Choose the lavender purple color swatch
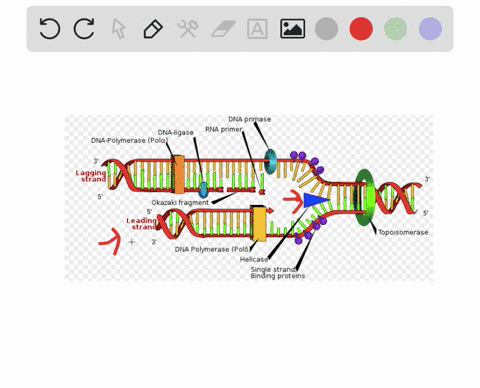The height and width of the screenshot is (388, 480). pyautogui.click(x=430, y=29)
